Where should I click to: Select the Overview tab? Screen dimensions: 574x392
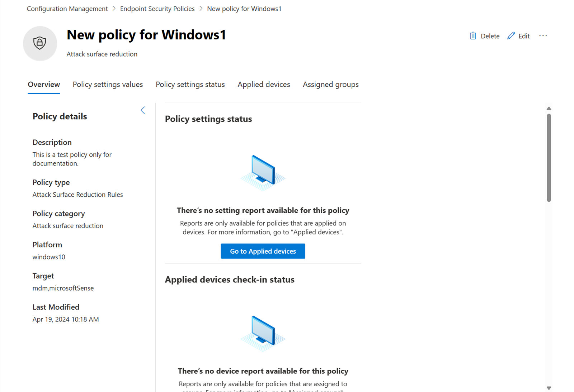click(x=44, y=85)
